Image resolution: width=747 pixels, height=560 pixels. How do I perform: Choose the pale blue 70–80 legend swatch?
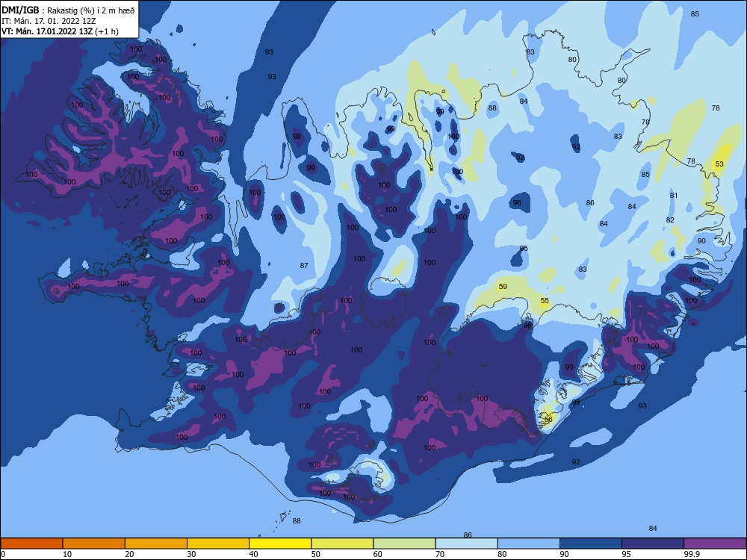[466, 544]
